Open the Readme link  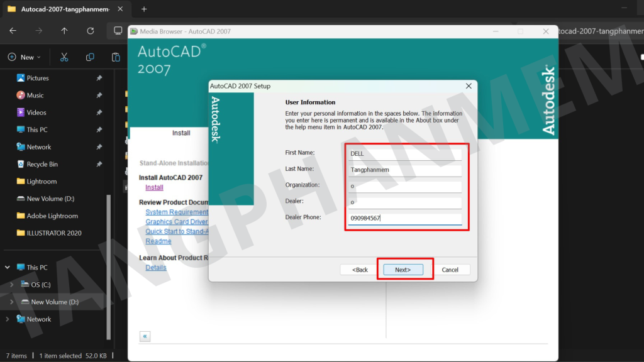click(x=158, y=241)
